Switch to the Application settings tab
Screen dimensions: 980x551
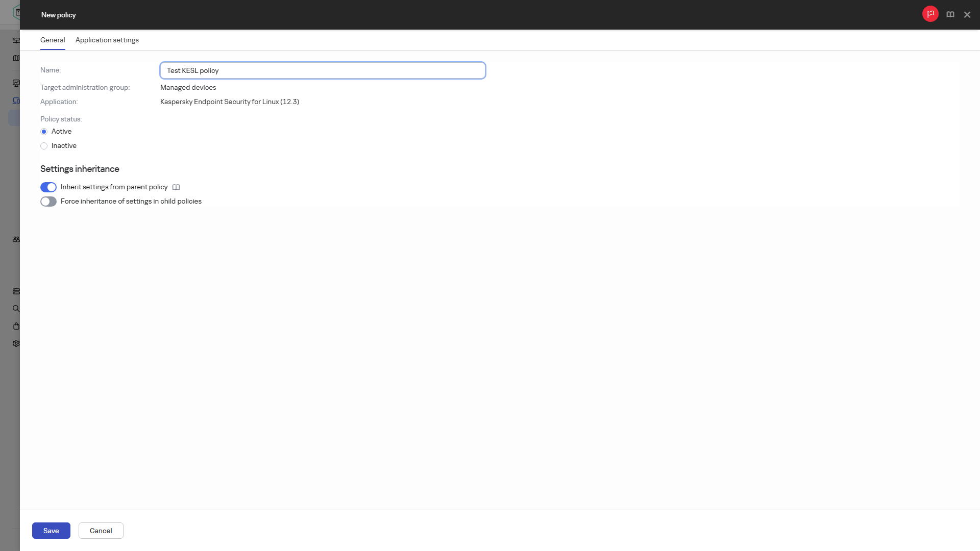107,40
